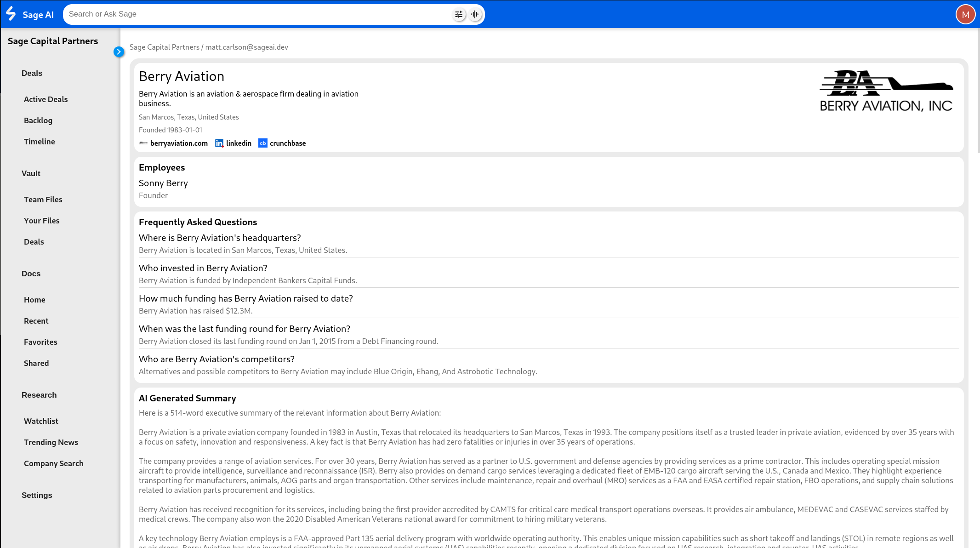Expand the Settings section

click(x=37, y=495)
